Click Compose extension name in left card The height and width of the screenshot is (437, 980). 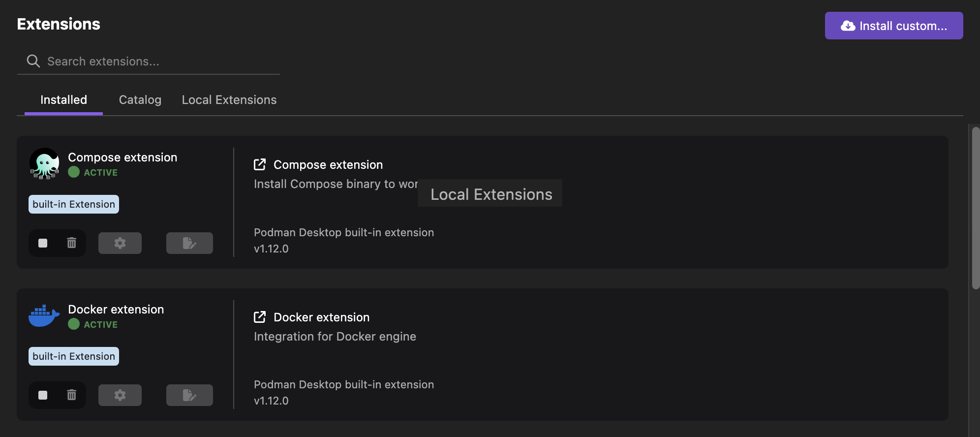click(x=122, y=157)
